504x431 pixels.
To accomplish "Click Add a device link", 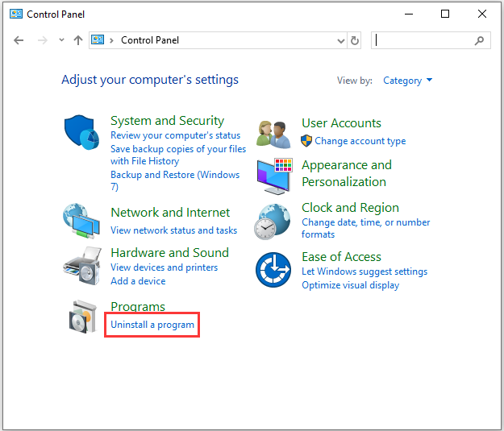I will [138, 281].
